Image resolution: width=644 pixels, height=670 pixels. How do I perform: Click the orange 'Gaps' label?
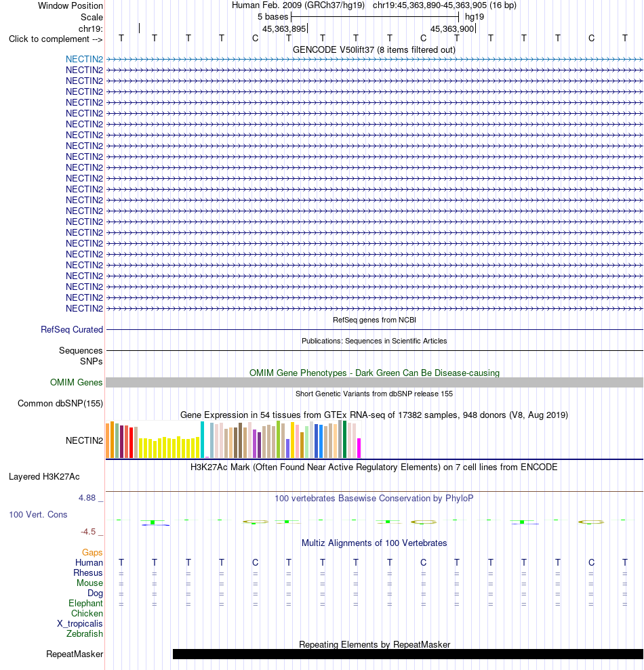tap(92, 553)
